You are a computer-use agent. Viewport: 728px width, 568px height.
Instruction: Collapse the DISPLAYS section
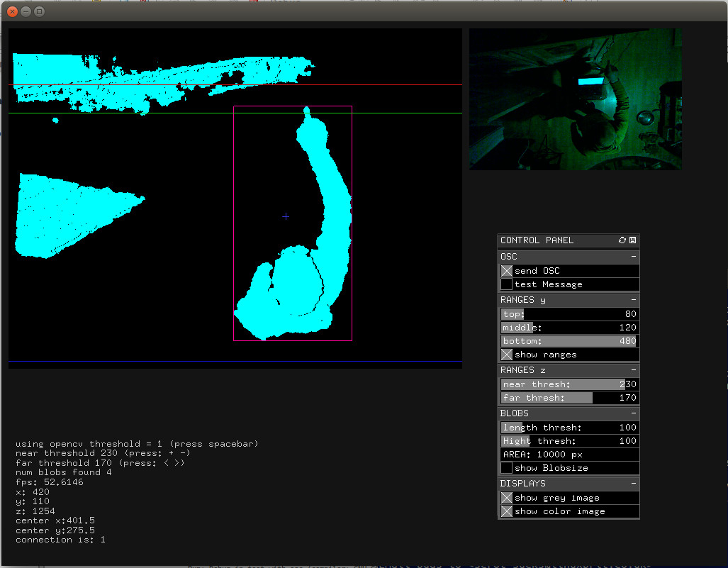coord(634,484)
